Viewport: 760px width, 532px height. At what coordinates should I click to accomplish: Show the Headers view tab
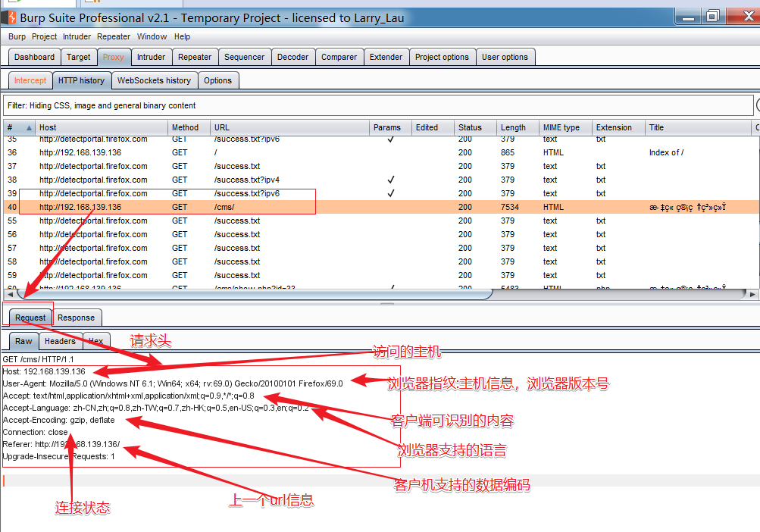[60, 341]
